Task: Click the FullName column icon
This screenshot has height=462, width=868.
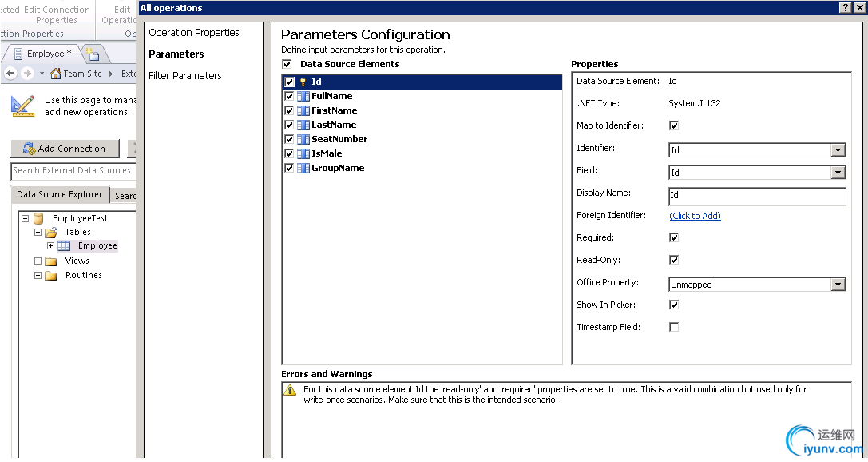Action: point(303,96)
